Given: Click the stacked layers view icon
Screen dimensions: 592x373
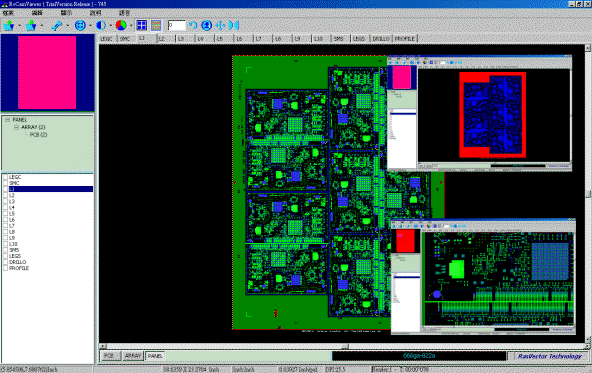Looking at the screenshot, I should pos(156,25).
